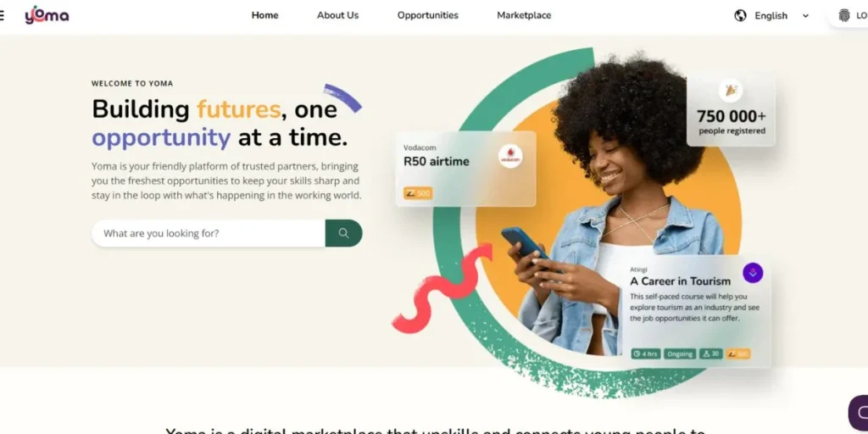Open the Opportunities menu item
Image resolution: width=868 pixels, height=434 pixels.
pyautogui.click(x=428, y=15)
